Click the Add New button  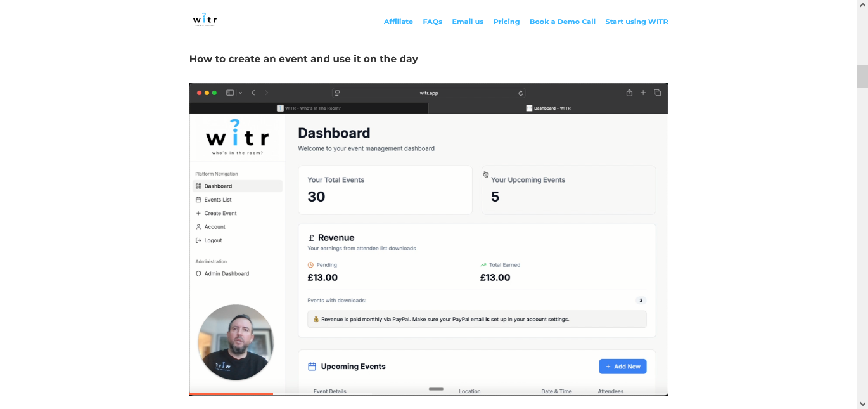point(622,366)
